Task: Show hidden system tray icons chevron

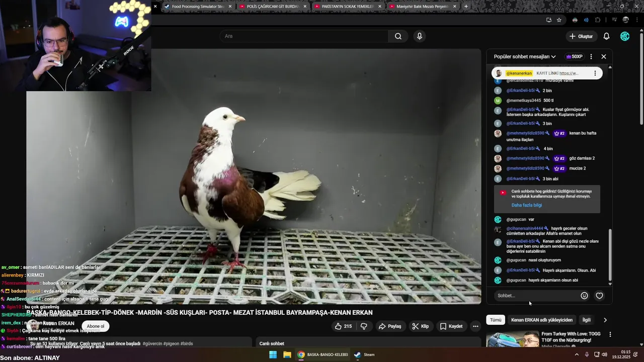Action: click(577, 354)
